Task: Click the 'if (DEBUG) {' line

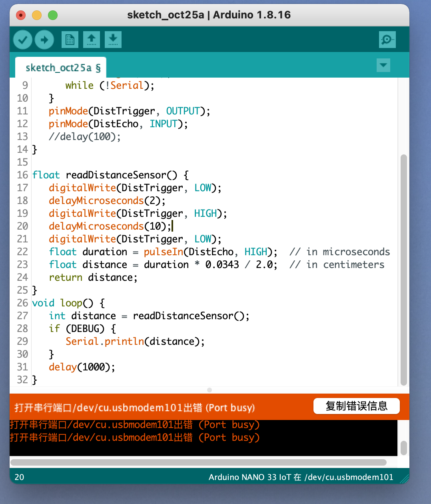Action: pyautogui.click(x=82, y=328)
